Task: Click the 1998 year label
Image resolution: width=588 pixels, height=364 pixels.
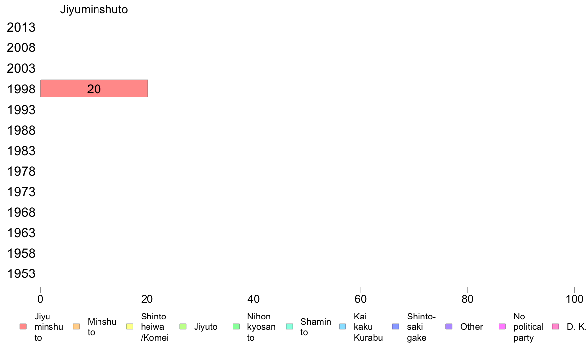Action: click(x=21, y=89)
